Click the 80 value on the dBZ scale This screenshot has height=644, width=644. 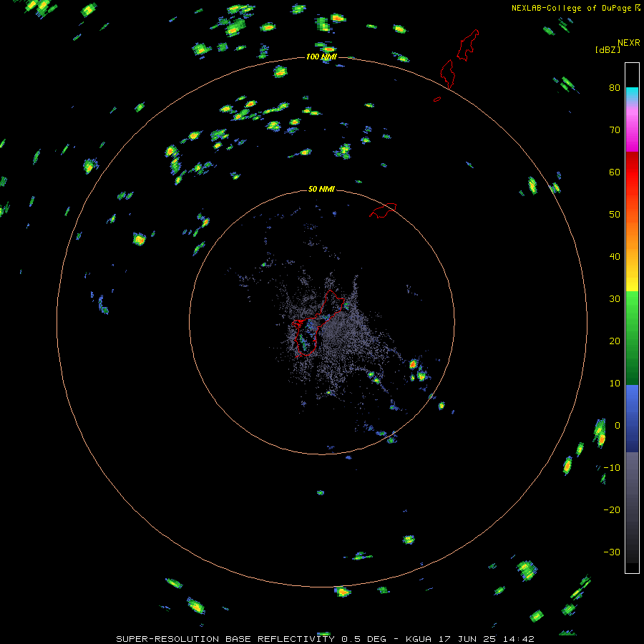point(615,88)
